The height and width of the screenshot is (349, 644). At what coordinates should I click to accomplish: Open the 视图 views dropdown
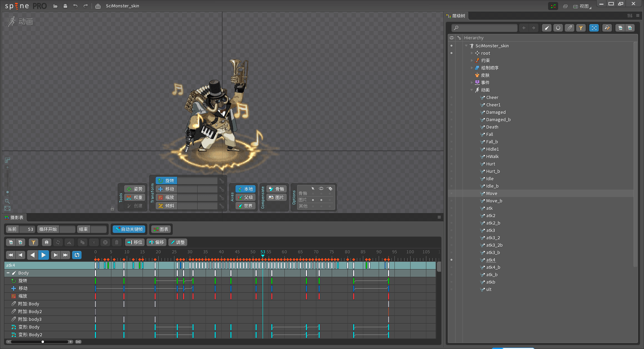(x=582, y=6)
